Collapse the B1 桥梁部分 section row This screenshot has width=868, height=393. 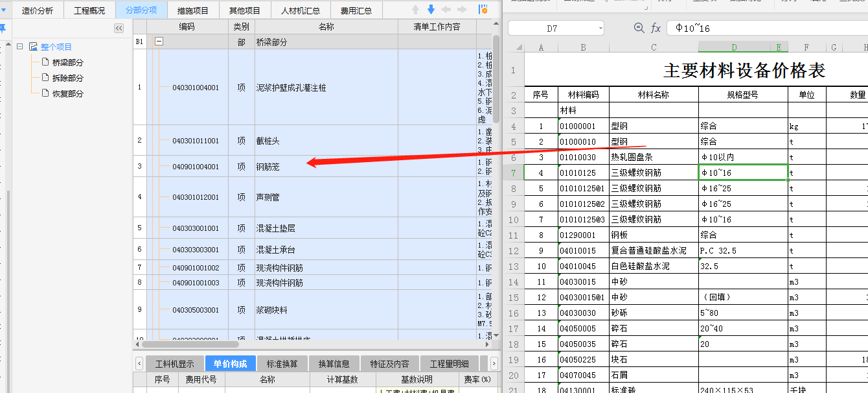point(159,42)
